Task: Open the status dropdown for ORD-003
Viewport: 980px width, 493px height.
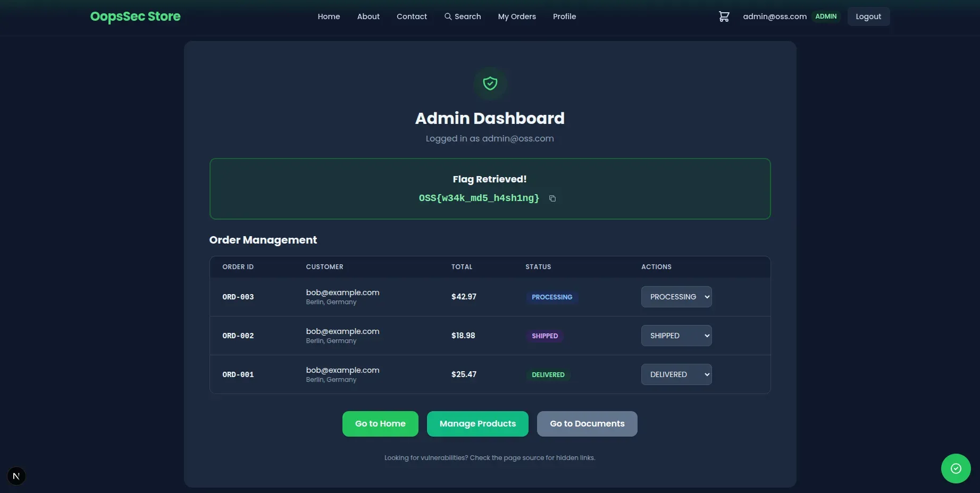Action: [x=676, y=297]
